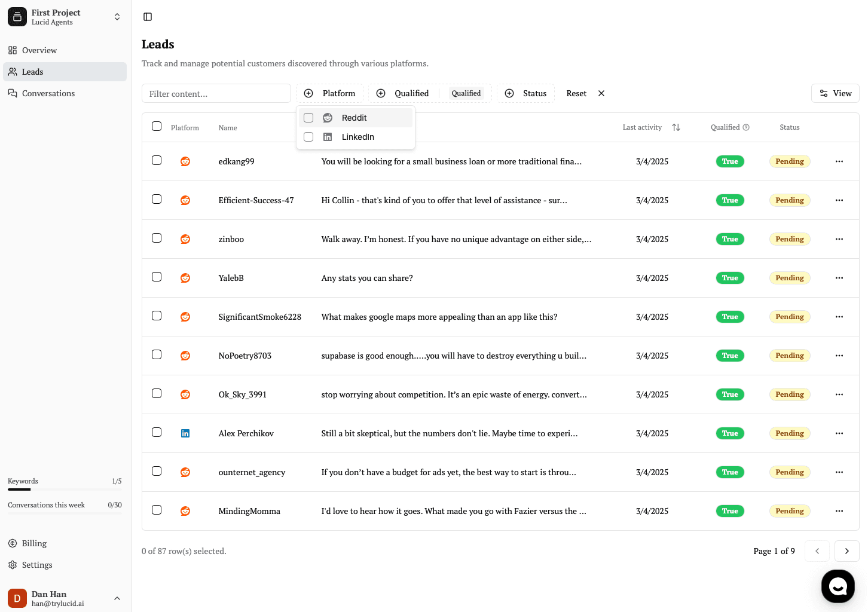Image resolution: width=868 pixels, height=612 pixels.
Task: Select all leads with the header checkbox
Action: (x=157, y=126)
